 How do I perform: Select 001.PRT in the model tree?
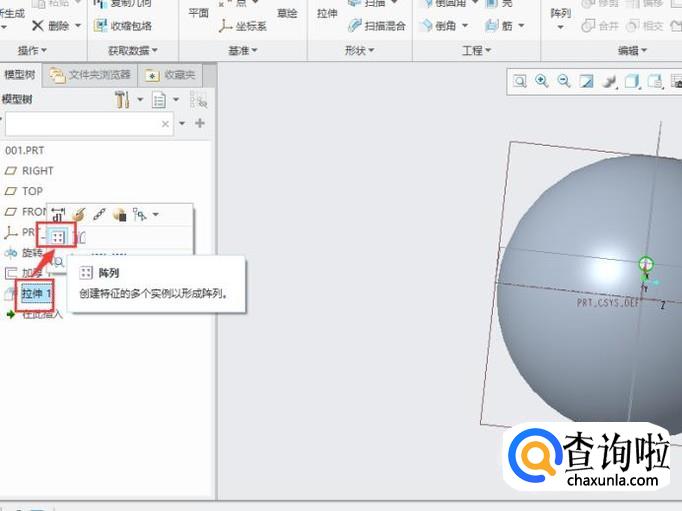tap(25, 150)
